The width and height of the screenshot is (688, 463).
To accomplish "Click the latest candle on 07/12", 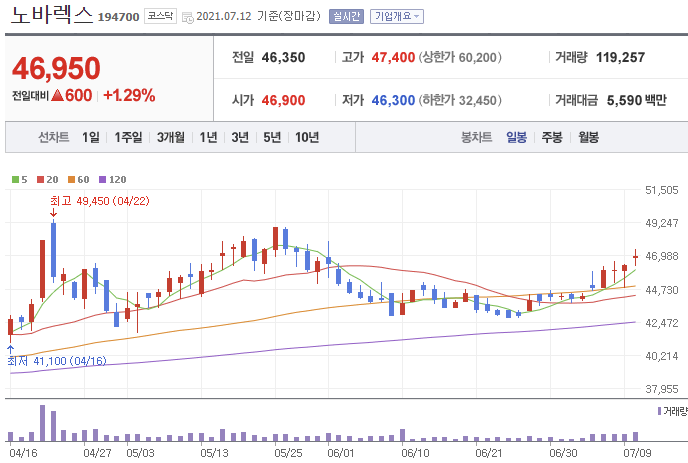I will pyautogui.click(x=635, y=257).
